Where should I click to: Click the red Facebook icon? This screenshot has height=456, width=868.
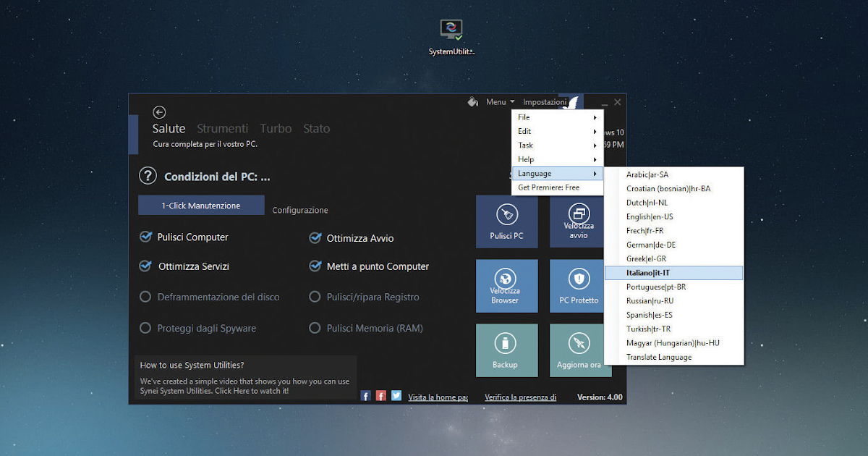pyautogui.click(x=381, y=396)
